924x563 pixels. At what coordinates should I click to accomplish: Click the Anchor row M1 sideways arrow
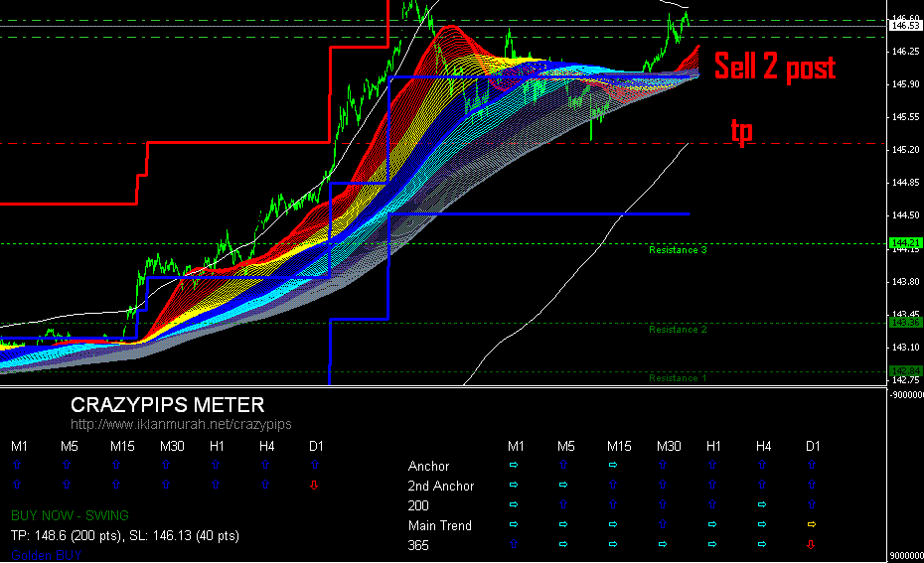point(514,466)
